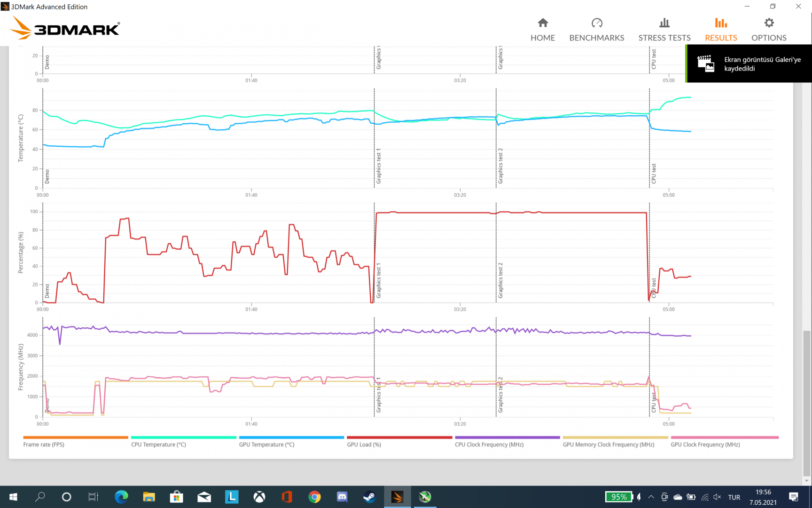Click the 3DMark logo
The height and width of the screenshot is (508, 812).
point(65,28)
